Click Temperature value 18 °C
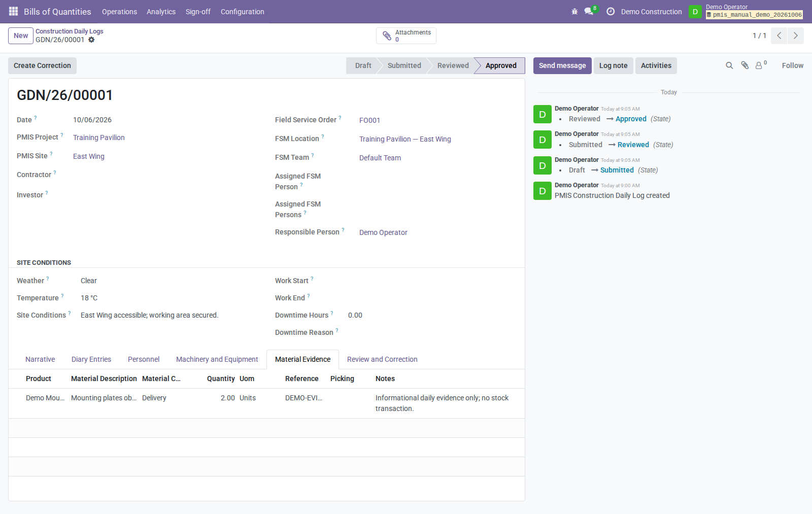 click(x=89, y=298)
